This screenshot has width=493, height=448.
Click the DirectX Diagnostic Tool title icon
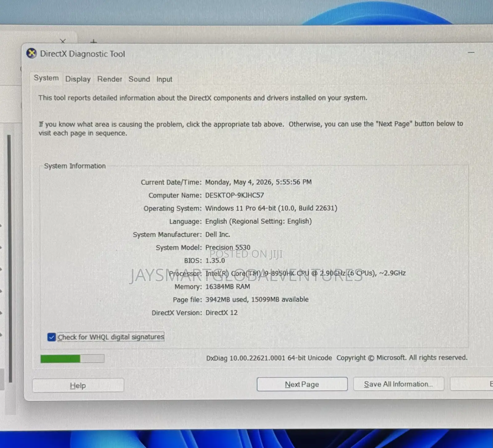[31, 54]
